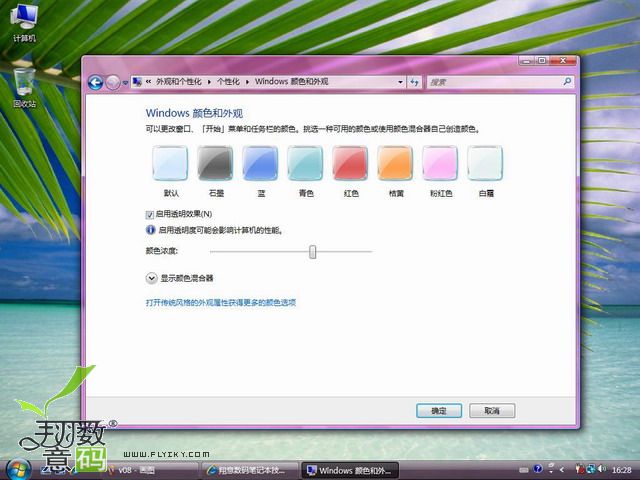Click the 取消 button
640x480 pixels.
point(492,411)
